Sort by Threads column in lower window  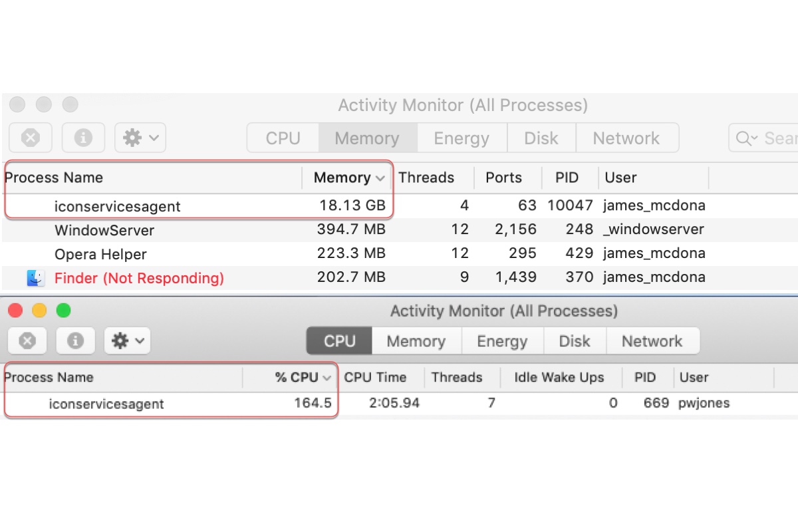[x=457, y=377]
